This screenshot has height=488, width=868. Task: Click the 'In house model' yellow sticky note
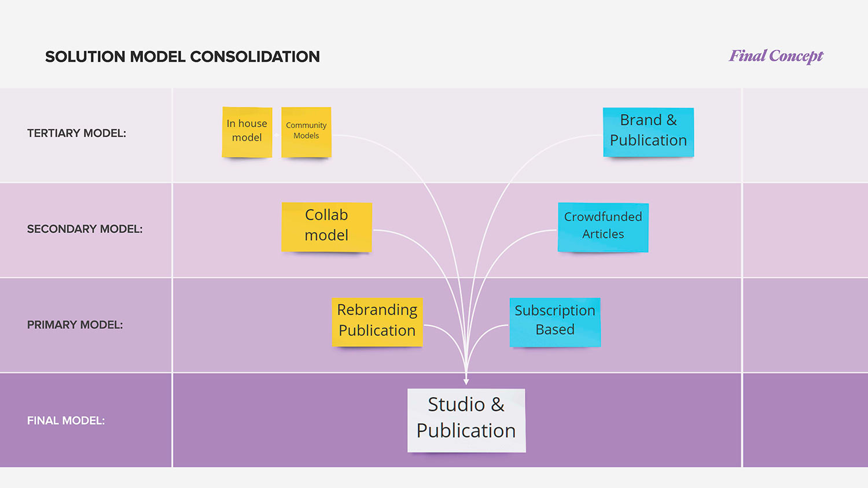pyautogui.click(x=247, y=132)
